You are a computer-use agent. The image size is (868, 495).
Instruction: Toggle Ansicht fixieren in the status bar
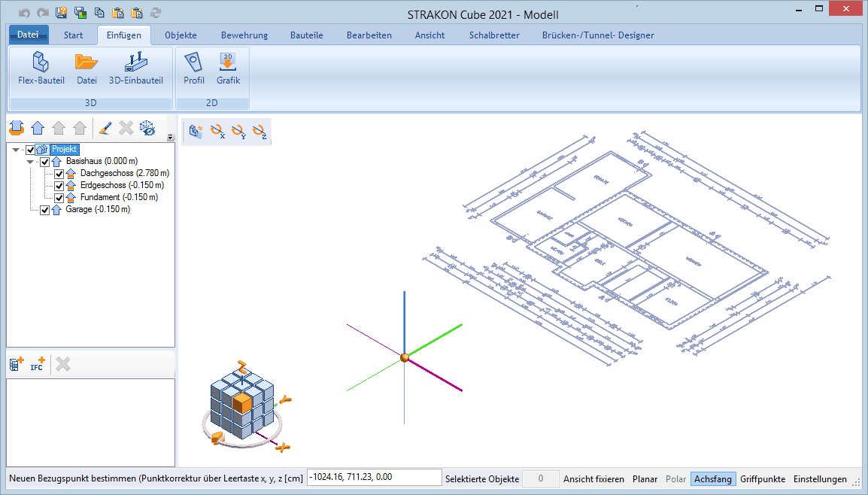(593, 479)
